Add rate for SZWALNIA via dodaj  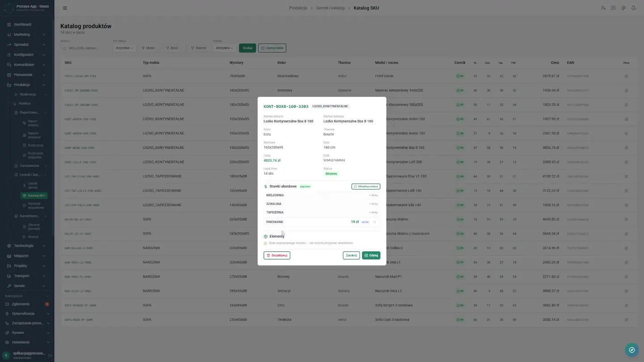coord(373,204)
